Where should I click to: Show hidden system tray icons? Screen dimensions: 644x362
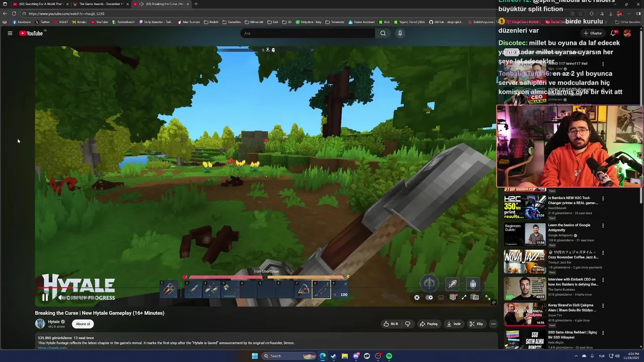tap(576, 356)
